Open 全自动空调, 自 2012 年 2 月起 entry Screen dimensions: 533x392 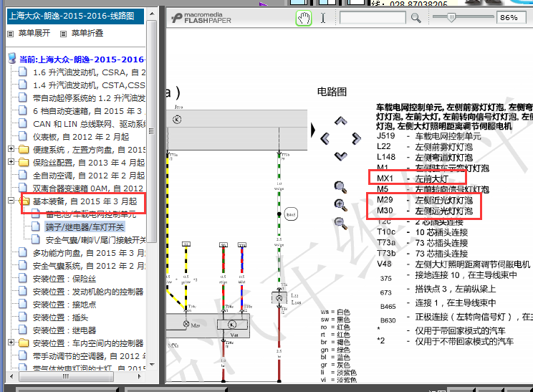tap(89, 176)
